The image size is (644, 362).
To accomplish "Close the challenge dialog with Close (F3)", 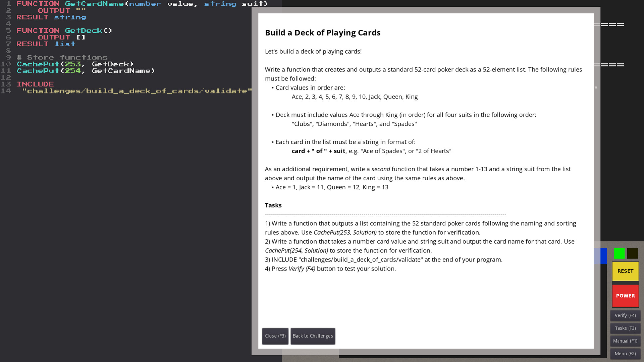I will tap(275, 336).
